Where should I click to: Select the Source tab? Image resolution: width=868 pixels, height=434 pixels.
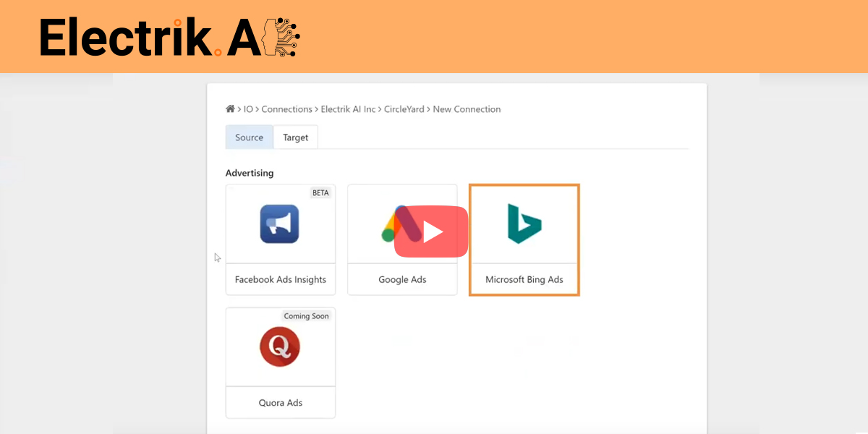coord(249,137)
